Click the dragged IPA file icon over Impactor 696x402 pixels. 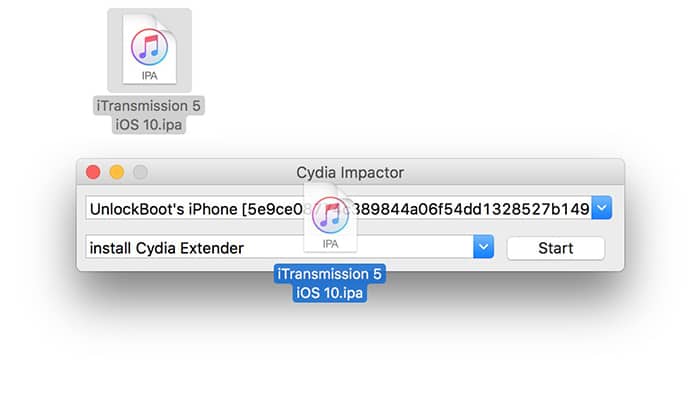tap(330, 217)
